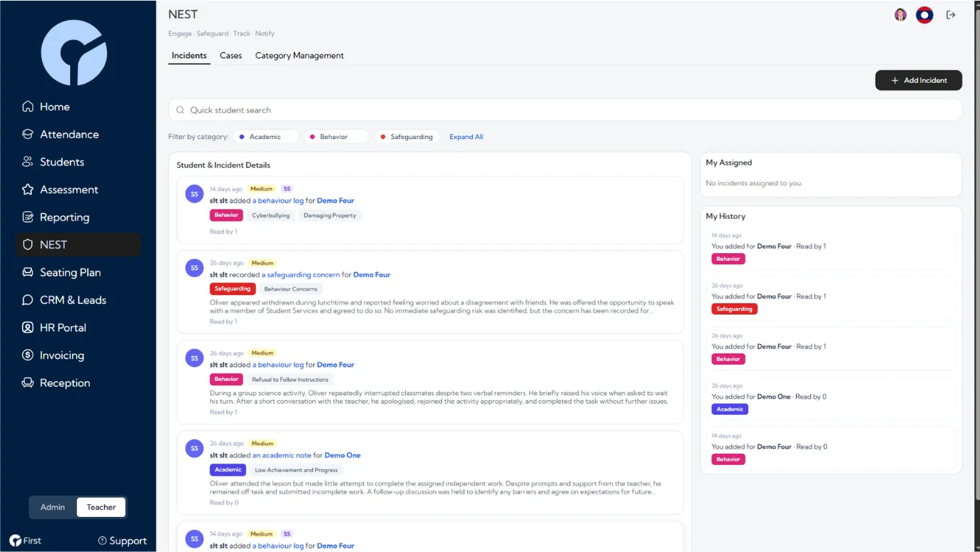Image resolution: width=980 pixels, height=552 pixels.
Task: Click the logout arrow icon
Action: pyautogui.click(x=951, y=15)
